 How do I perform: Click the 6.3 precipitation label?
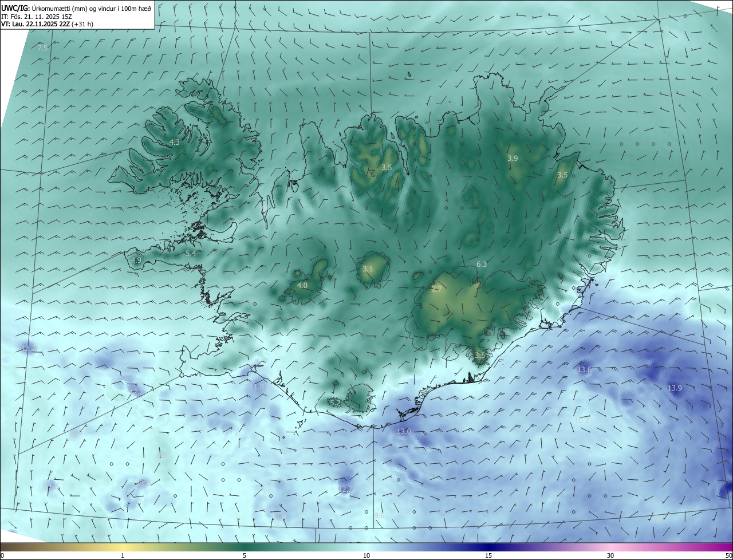pyautogui.click(x=482, y=264)
